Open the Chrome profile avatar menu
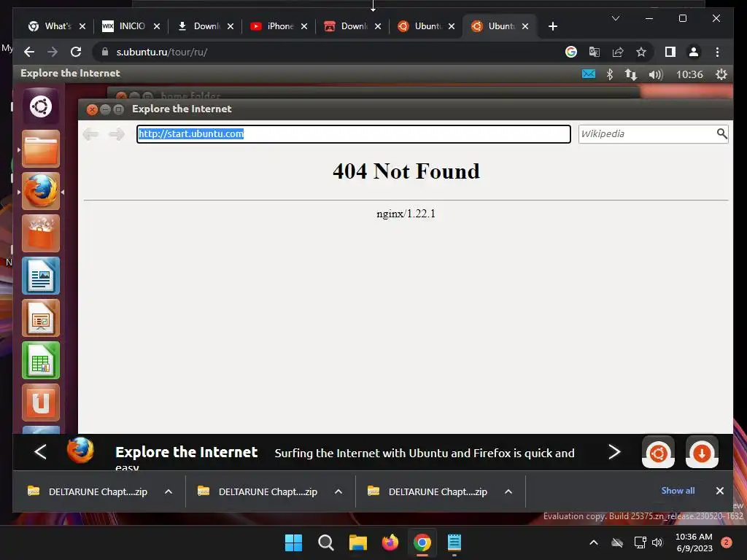747x560 pixels. pyautogui.click(x=694, y=52)
